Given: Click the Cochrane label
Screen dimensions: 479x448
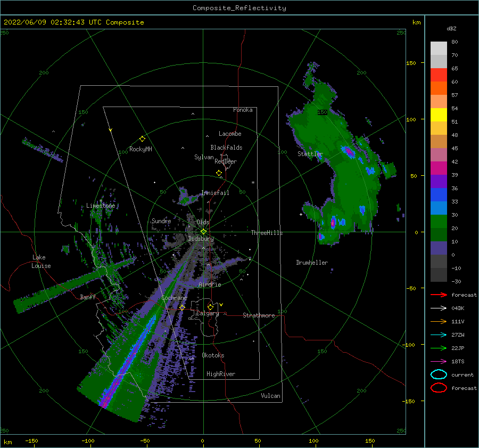Looking at the screenshot, I should point(174,298).
